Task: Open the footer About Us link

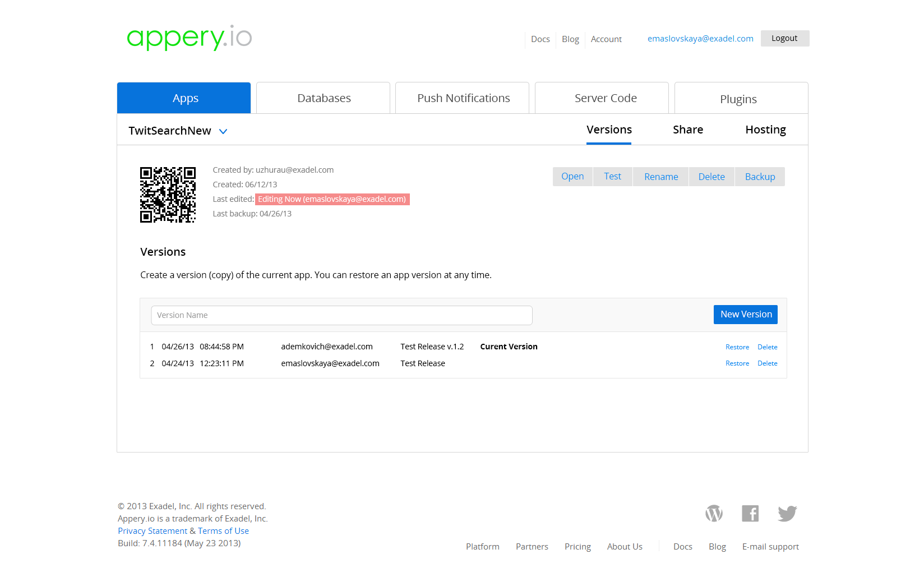Action: (x=625, y=547)
